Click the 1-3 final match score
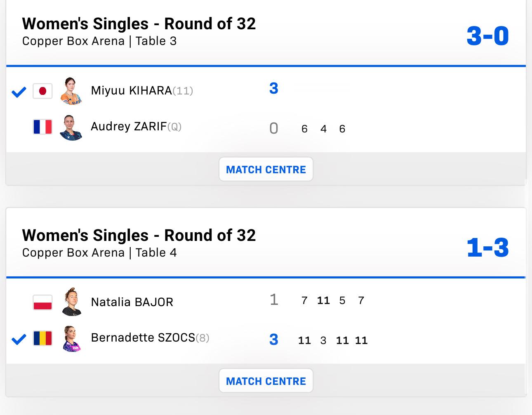Image resolution: width=532 pixels, height=415 pixels. (x=487, y=248)
